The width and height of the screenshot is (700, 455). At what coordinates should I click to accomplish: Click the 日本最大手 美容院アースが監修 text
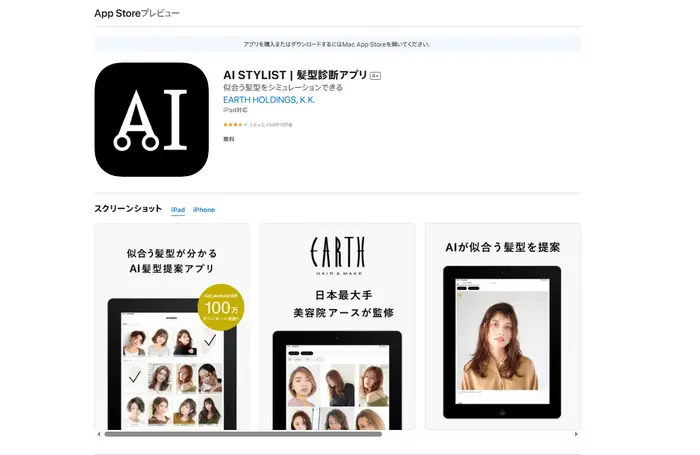(343, 304)
